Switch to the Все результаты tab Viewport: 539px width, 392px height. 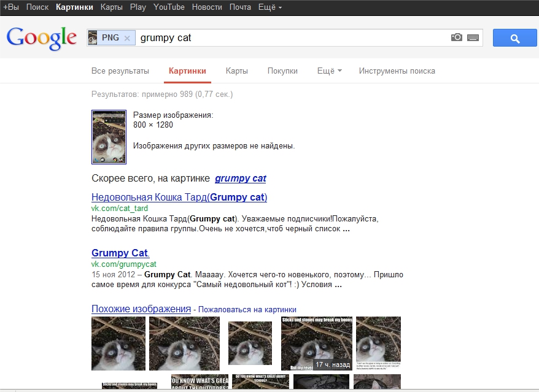(120, 71)
